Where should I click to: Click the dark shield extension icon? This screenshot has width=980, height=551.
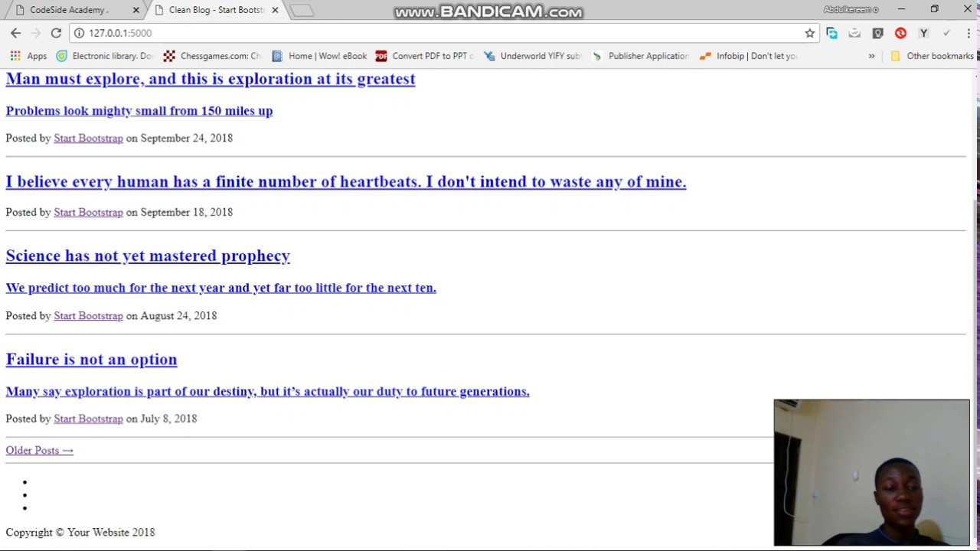pyautogui.click(x=878, y=33)
